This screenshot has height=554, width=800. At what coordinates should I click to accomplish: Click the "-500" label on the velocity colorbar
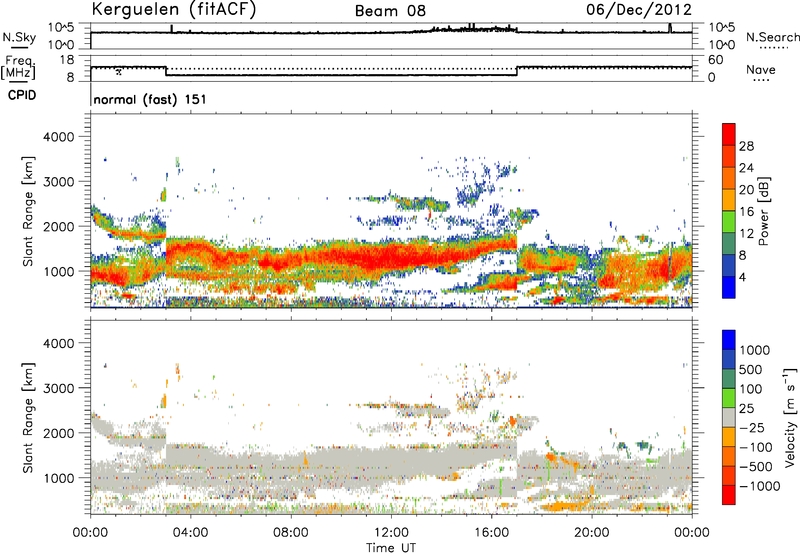point(757,467)
